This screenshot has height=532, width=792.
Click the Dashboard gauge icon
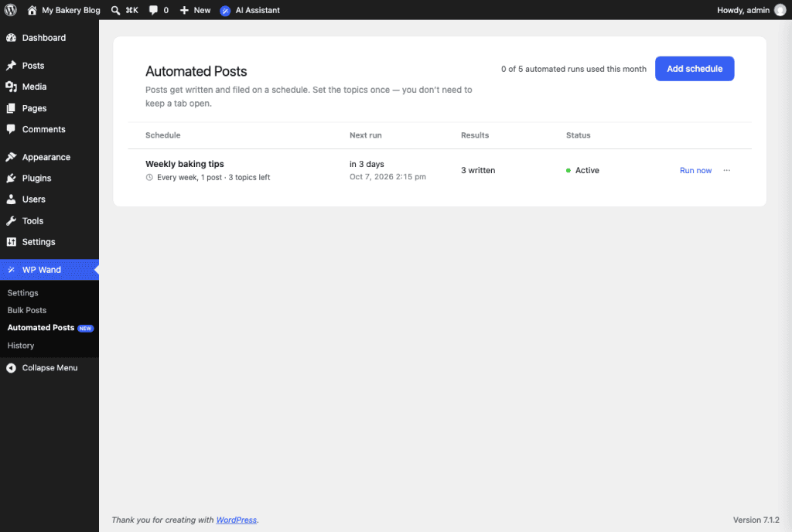point(11,38)
